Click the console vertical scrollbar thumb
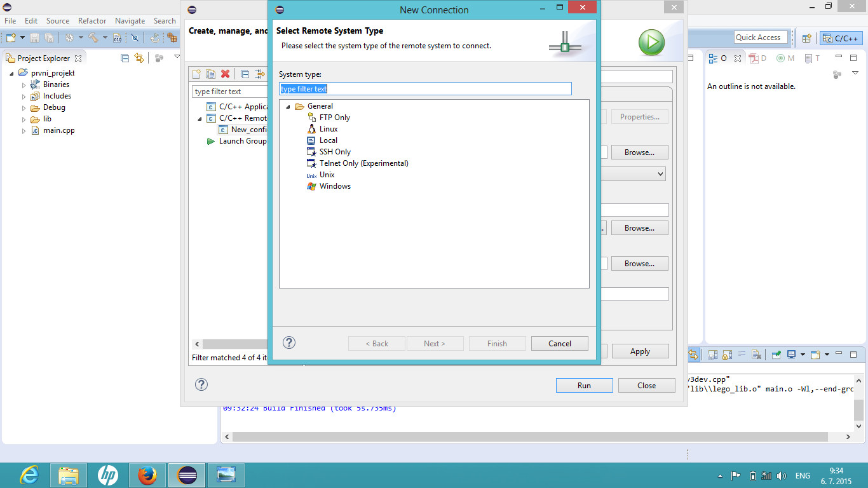868x488 pixels. pos(858,410)
